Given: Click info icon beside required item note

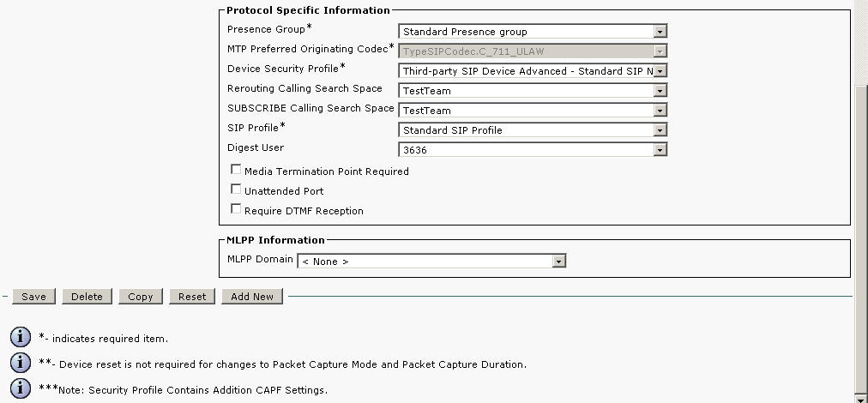Looking at the screenshot, I should [x=20, y=338].
